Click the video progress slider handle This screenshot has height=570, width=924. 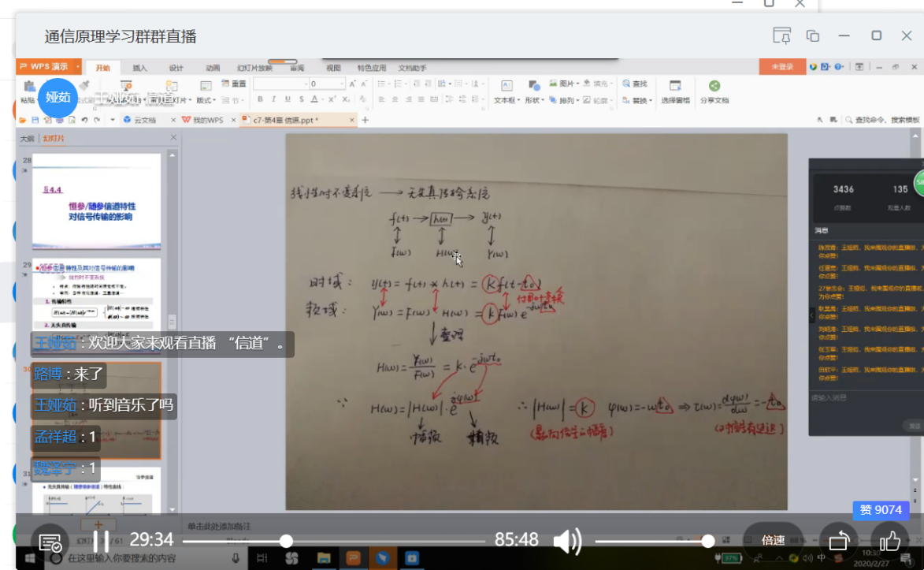click(x=287, y=541)
